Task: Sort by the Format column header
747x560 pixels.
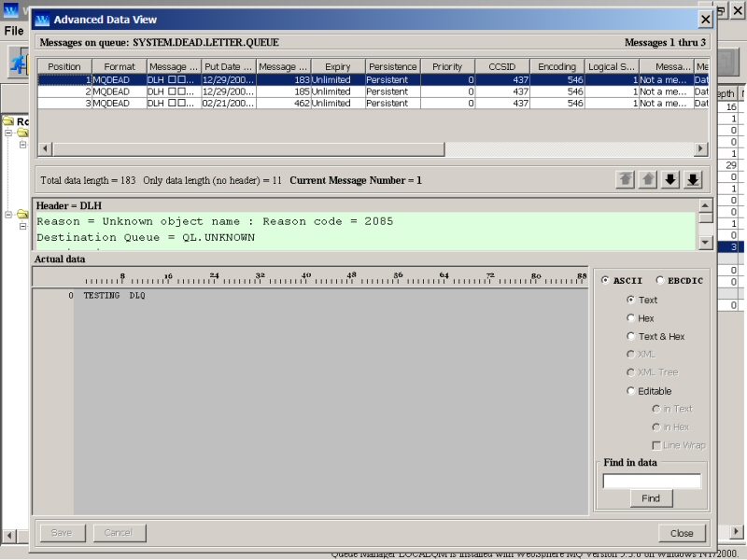Action: (x=120, y=66)
